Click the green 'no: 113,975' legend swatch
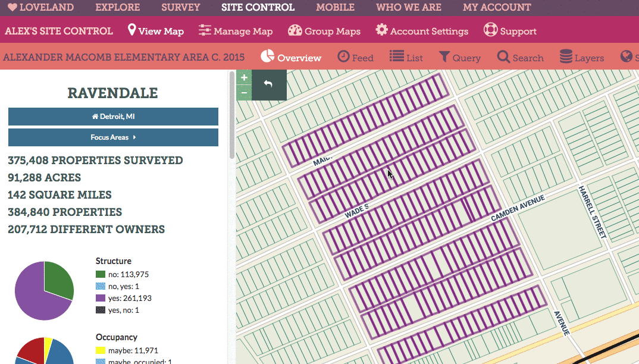 (x=100, y=274)
